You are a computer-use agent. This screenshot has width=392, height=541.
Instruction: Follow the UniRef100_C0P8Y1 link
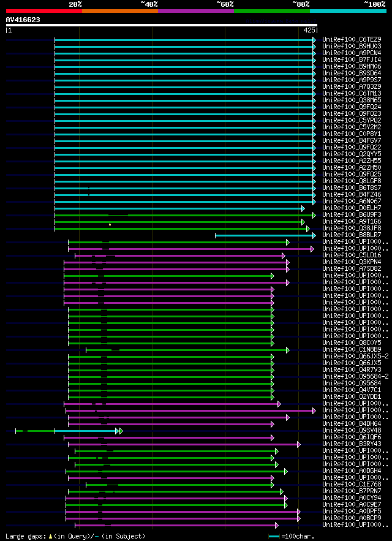point(352,134)
